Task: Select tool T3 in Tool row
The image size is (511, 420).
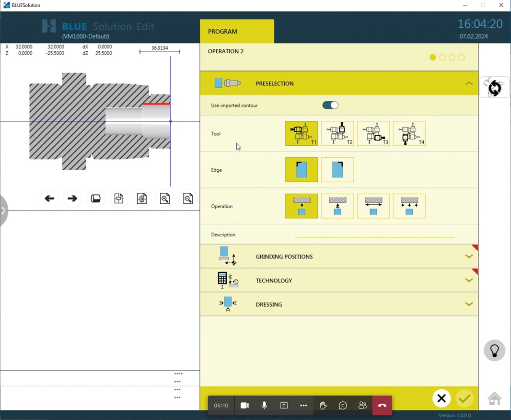Action: click(x=373, y=133)
